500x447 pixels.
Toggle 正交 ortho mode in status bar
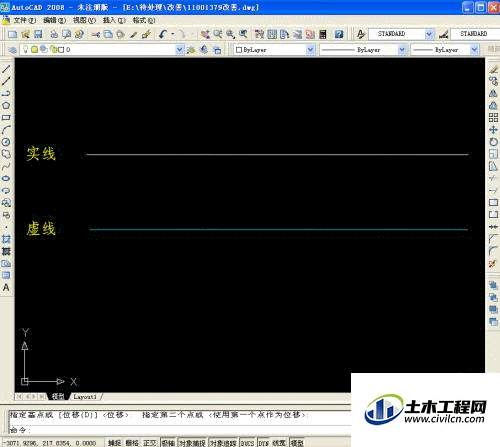pyautogui.click(x=150, y=443)
